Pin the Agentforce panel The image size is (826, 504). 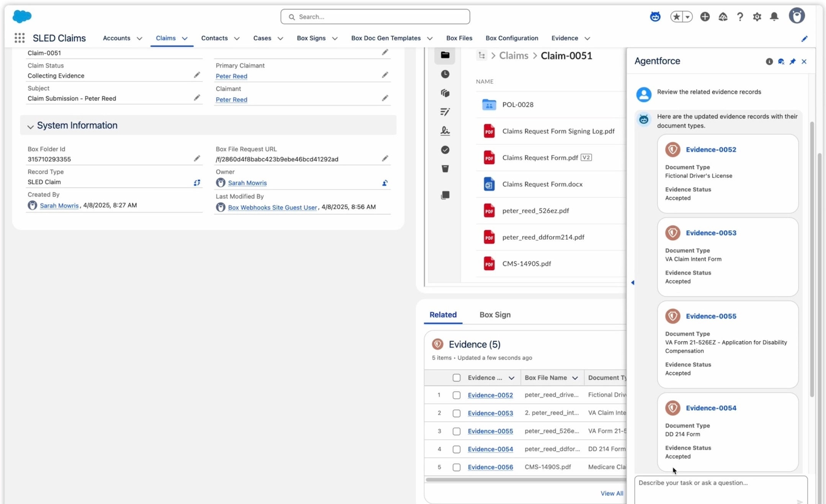point(792,61)
